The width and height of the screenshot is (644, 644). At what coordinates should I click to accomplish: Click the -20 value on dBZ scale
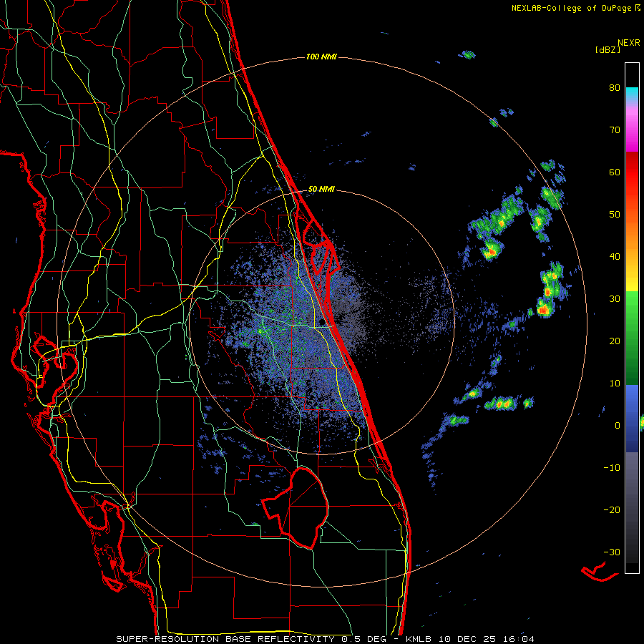point(612,509)
